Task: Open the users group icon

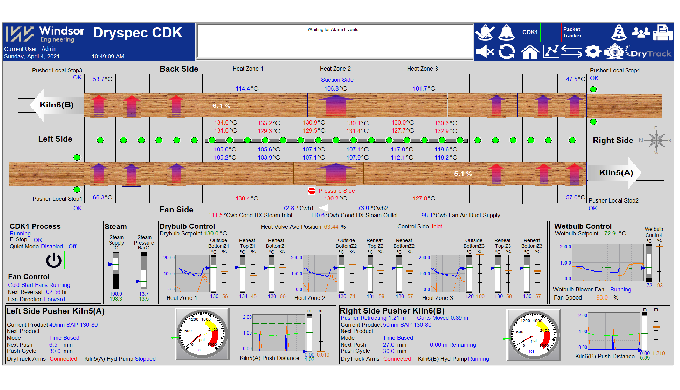Action: tap(641, 33)
